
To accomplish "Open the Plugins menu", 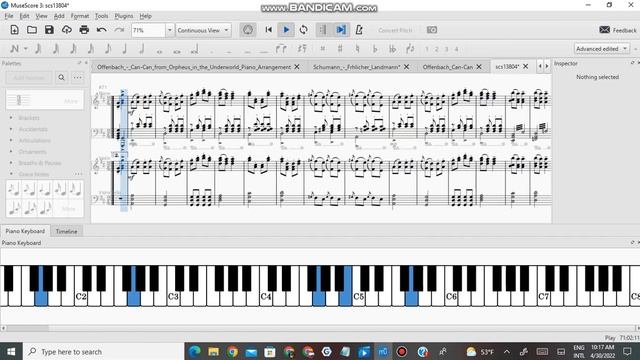I will click(124, 16).
